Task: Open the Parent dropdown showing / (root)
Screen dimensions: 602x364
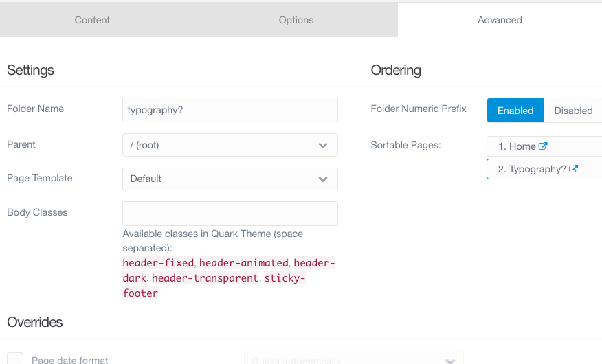Action: 230,145
